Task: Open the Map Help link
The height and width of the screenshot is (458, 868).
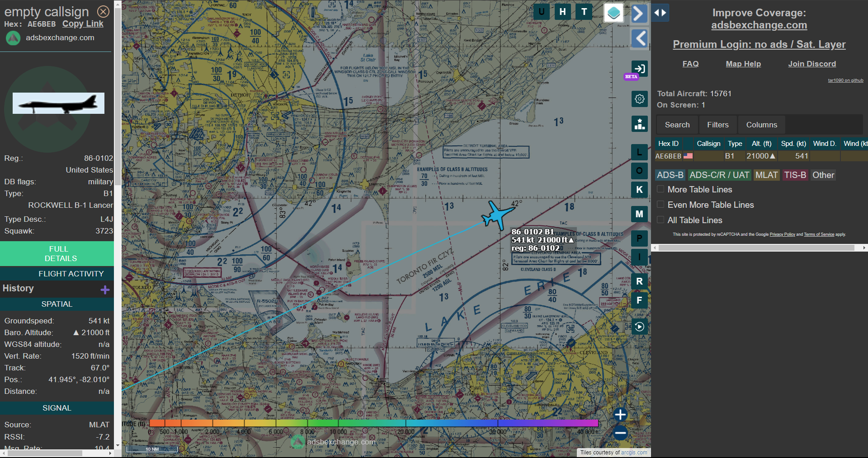Action: (743, 64)
